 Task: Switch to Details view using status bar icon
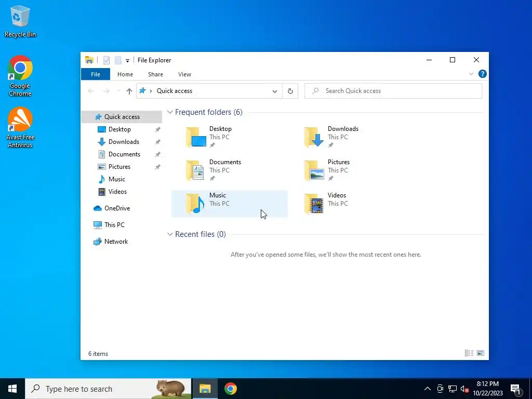click(469, 353)
